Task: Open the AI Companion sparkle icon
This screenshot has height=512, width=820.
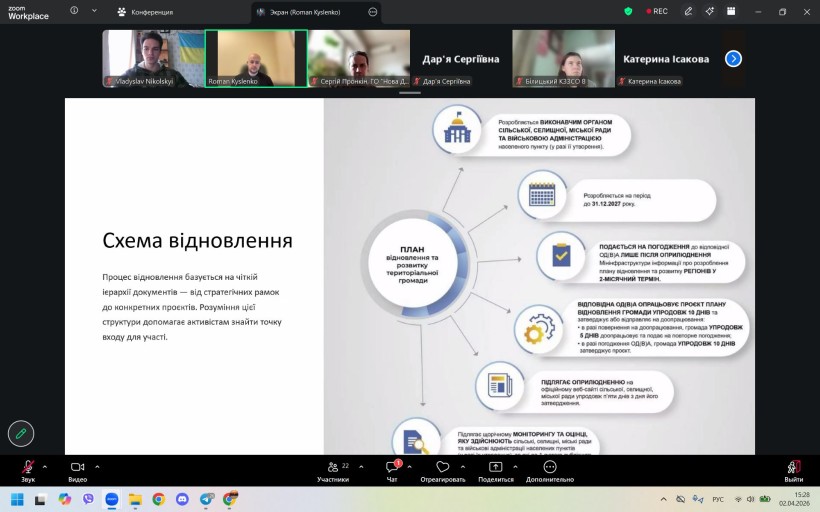Action: pyautogui.click(x=709, y=12)
